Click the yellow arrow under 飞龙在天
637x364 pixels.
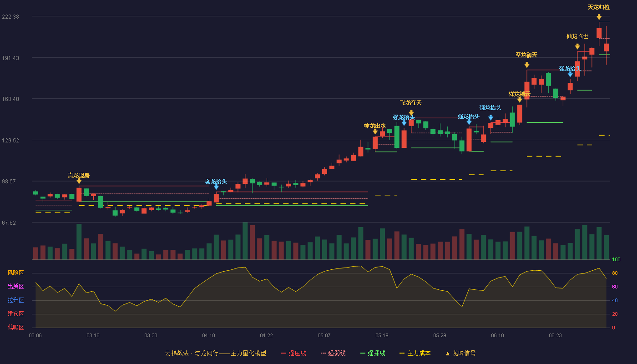pos(411,113)
